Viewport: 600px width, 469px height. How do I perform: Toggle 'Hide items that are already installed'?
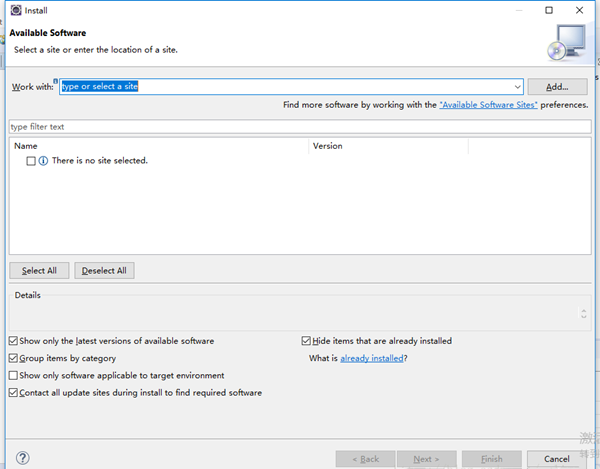(x=306, y=341)
